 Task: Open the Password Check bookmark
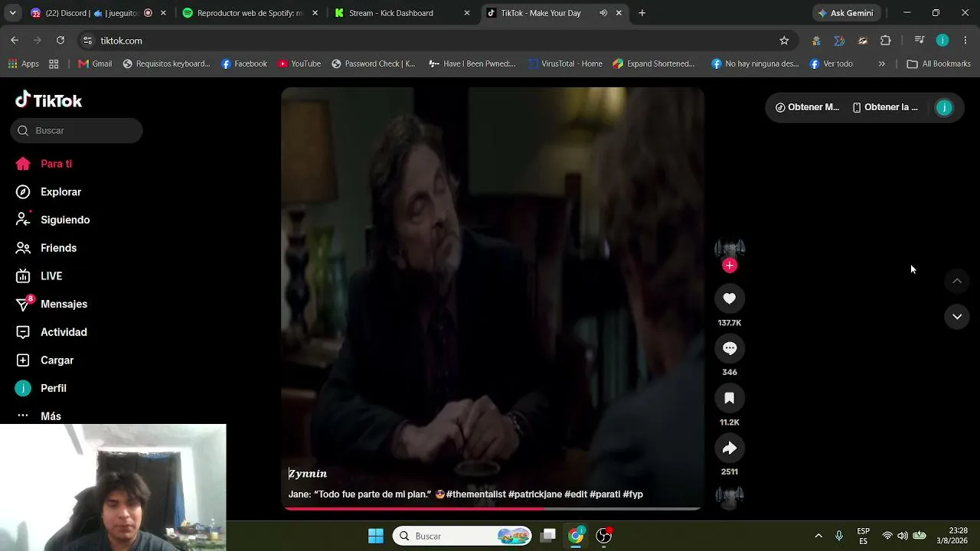pos(373,64)
